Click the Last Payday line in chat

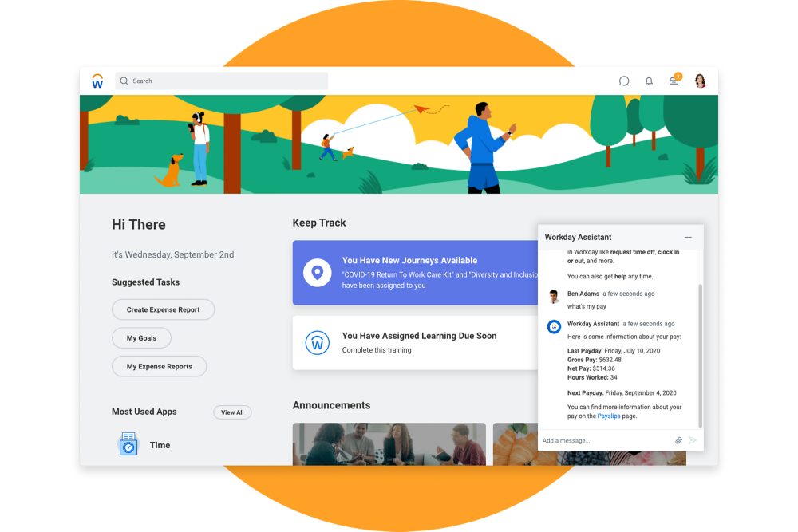[614, 351]
